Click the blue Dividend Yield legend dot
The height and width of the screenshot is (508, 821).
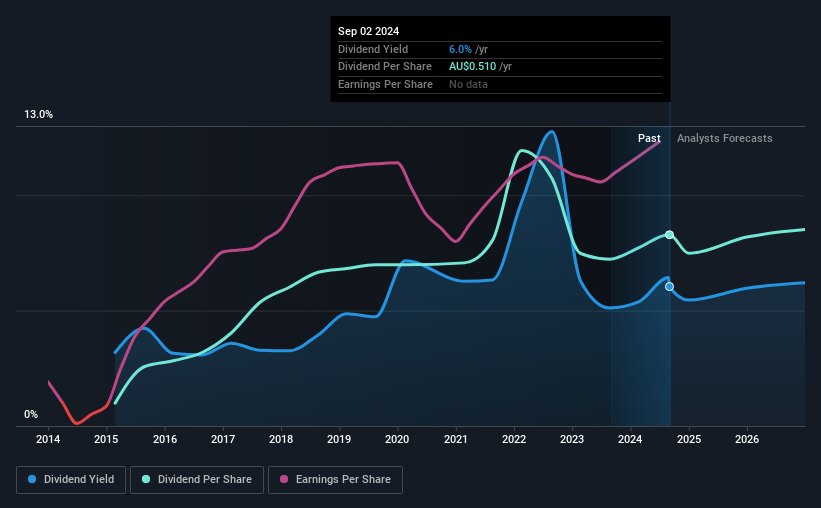(32, 479)
